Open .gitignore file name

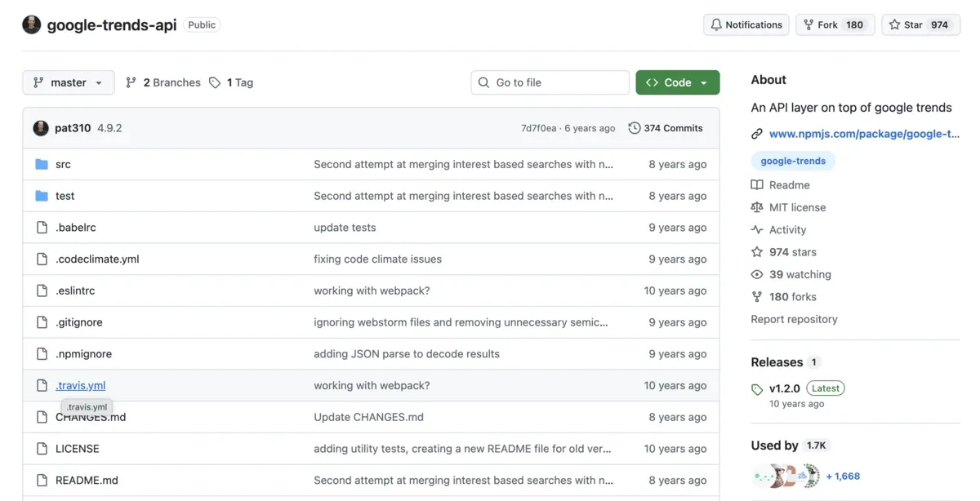coord(79,322)
